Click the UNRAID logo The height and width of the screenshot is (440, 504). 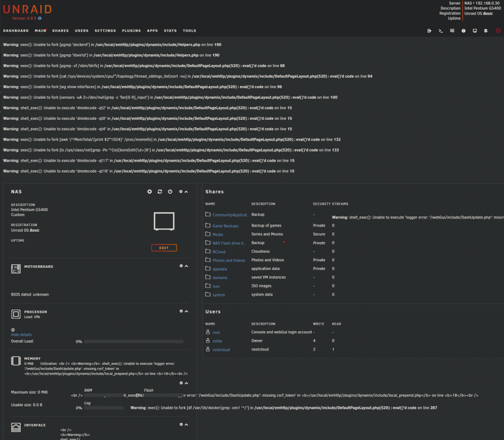coord(27,10)
